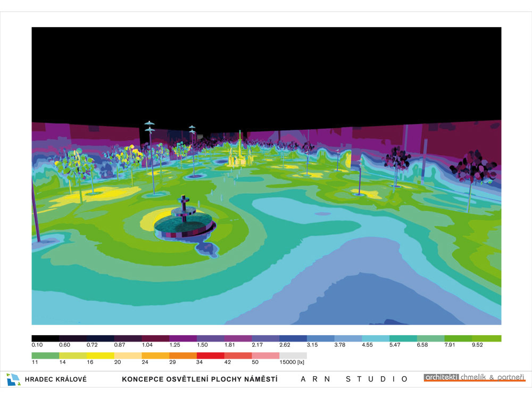Select the 5.47 teal legend swatch
This screenshot has height=399, width=532.
[x=403, y=338]
